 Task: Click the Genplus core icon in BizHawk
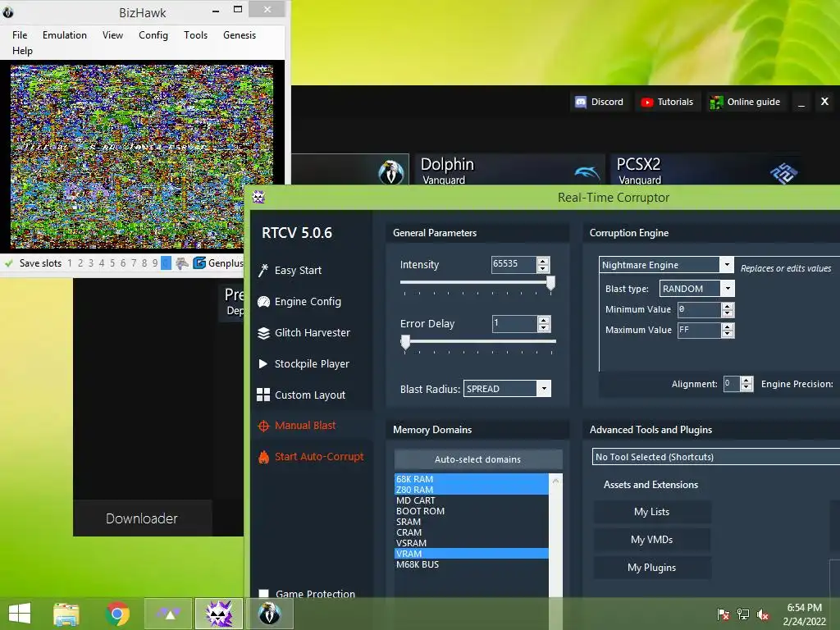[x=199, y=263]
